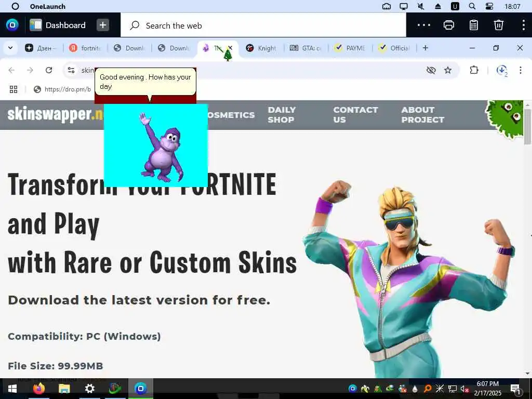Switch to the fortnite Yandex tab
532x399 pixels.
tap(86, 48)
